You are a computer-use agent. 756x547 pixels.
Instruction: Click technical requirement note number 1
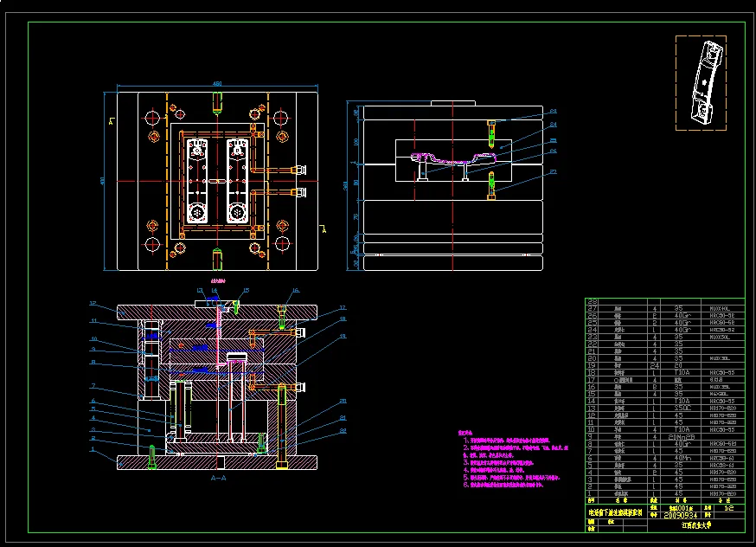[506, 441]
